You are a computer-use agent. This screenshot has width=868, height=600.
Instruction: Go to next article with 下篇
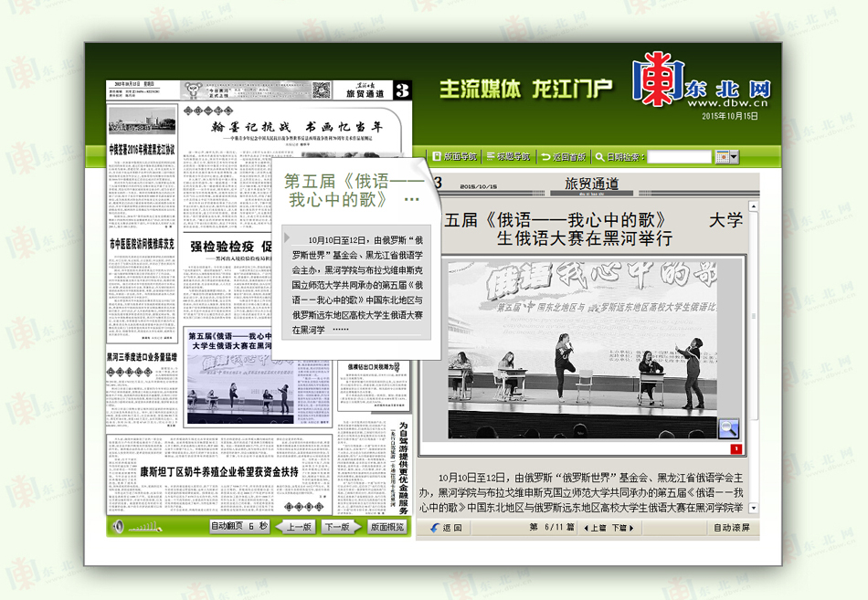click(x=621, y=528)
